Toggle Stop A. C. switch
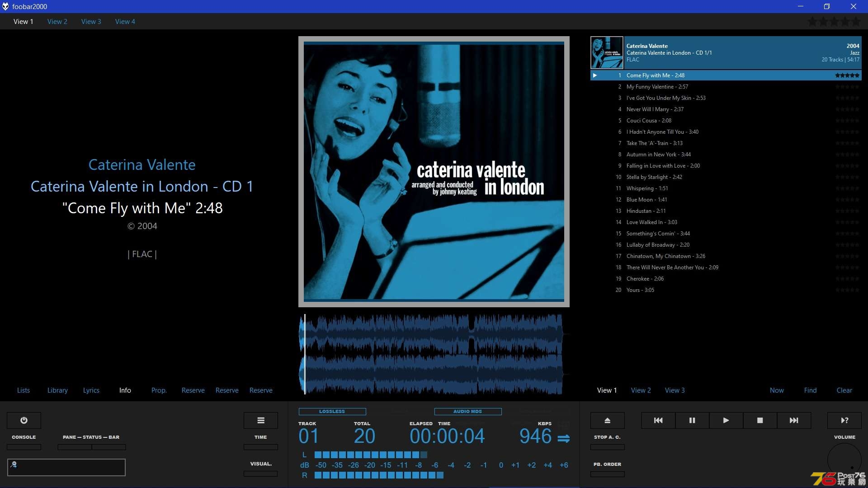 point(608,447)
